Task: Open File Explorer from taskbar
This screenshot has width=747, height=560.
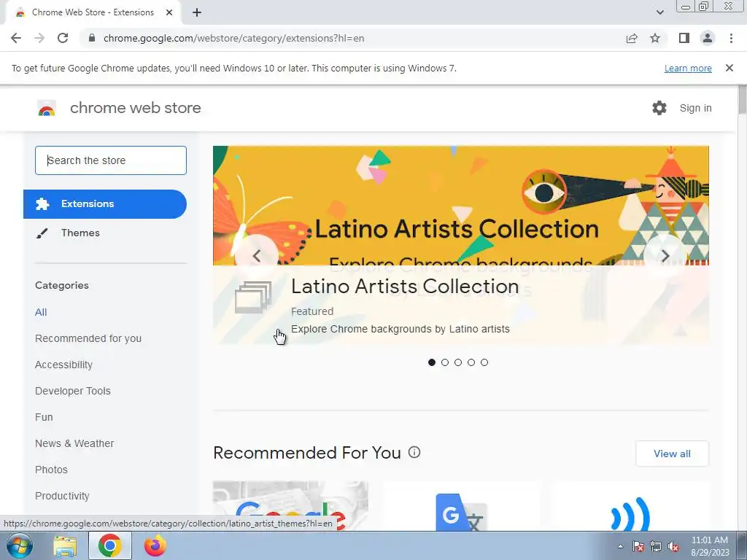Action: point(65,545)
